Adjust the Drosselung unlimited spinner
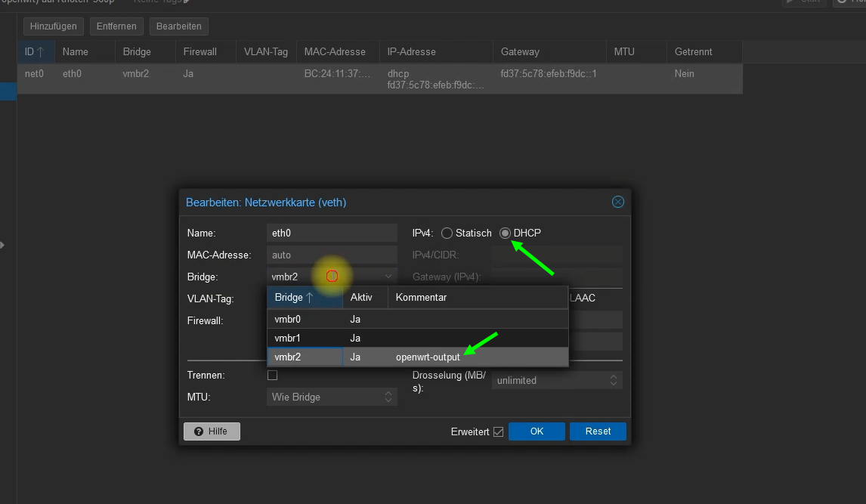This screenshot has width=866, height=504. 614,381
